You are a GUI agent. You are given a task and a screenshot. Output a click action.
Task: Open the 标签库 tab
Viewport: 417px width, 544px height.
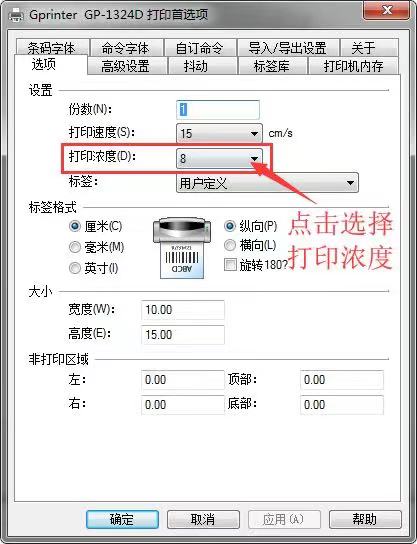click(x=272, y=66)
